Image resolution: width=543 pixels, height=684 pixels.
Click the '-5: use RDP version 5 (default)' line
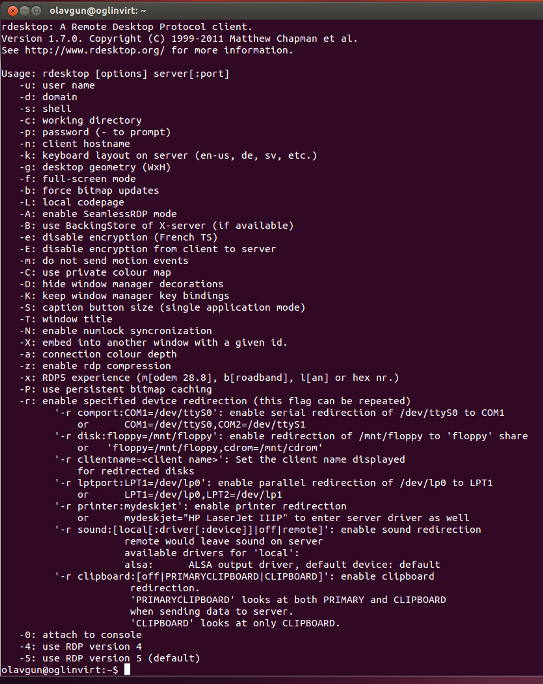(109, 658)
